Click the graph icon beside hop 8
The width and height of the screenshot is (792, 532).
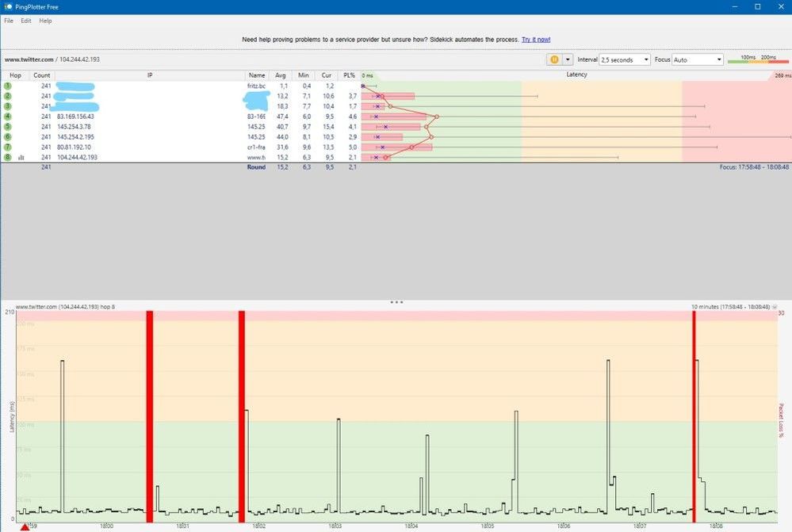pyautogui.click(x=21, y=158)
